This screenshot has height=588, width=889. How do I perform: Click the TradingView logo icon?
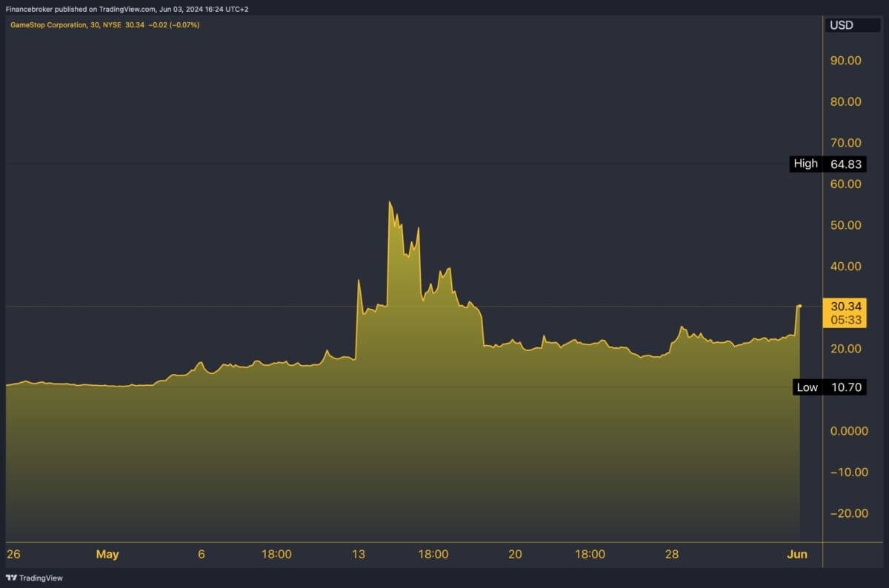pyautogui.click(x=11, y=578)
